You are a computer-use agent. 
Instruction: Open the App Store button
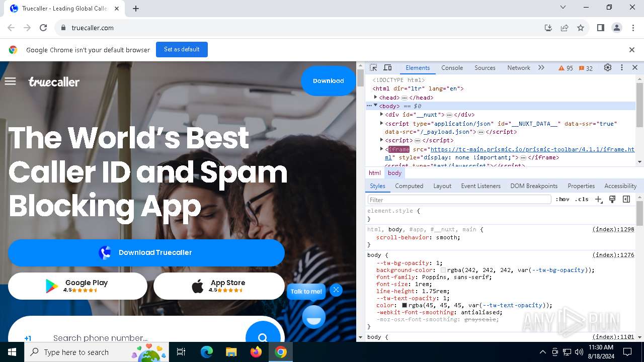pyautogui.click(x=219, y=286)
